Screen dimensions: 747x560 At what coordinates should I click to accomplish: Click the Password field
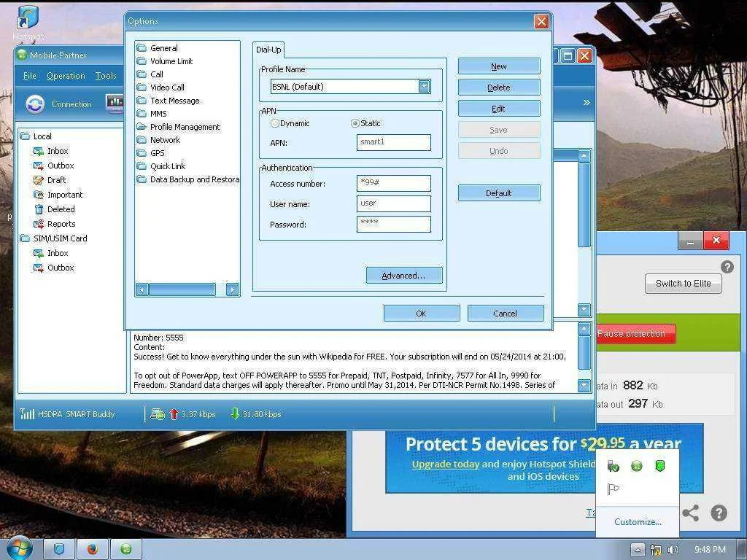click(x=393, y=225)
